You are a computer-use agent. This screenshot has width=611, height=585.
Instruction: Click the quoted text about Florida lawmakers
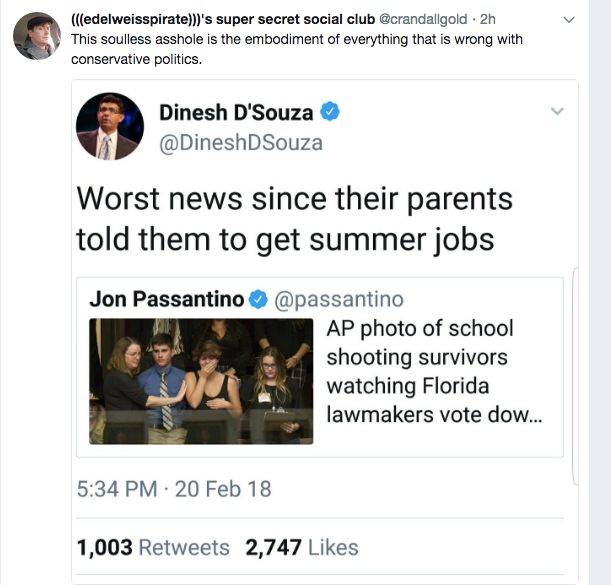(434, 371)
